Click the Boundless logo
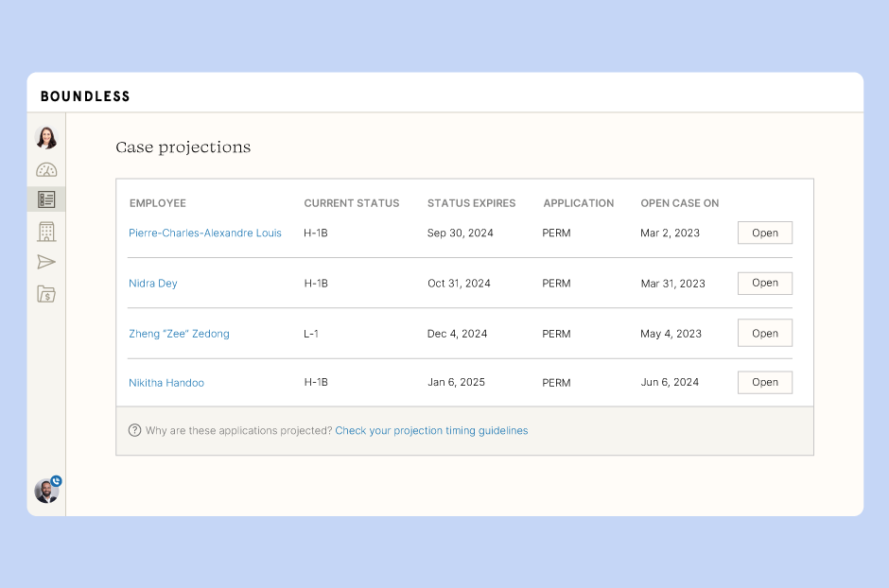The height and width of the screenshot is (588, 889). point(85,96)
